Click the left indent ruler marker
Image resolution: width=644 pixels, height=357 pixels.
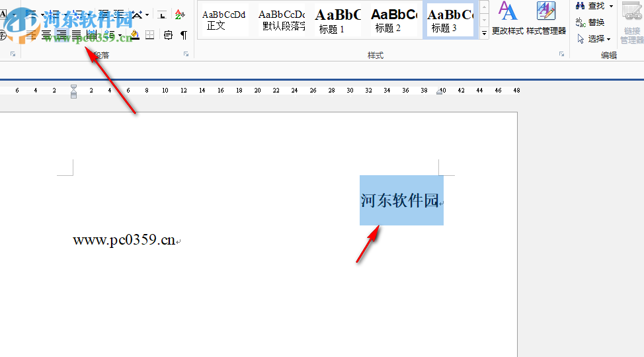click(x=73, y=95)
